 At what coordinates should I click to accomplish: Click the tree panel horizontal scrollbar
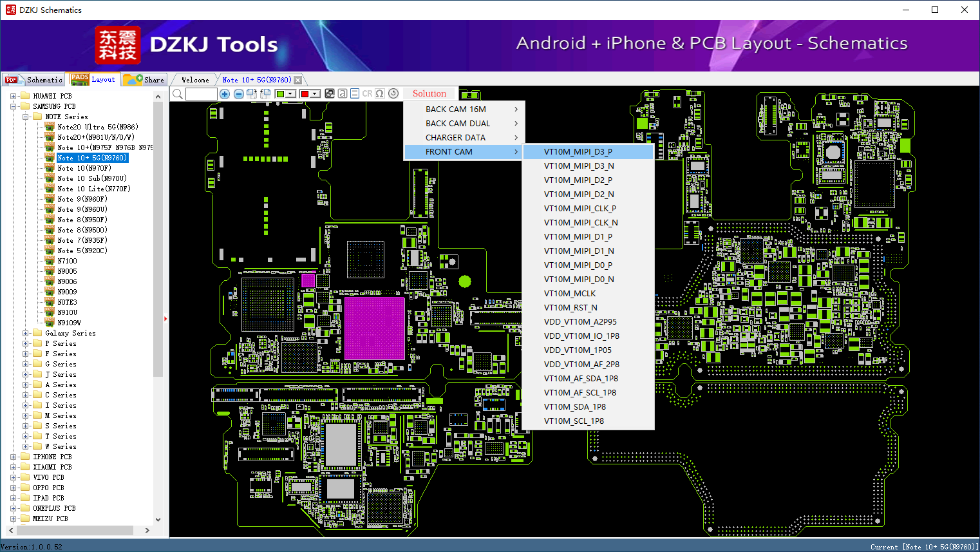(77, 530)
